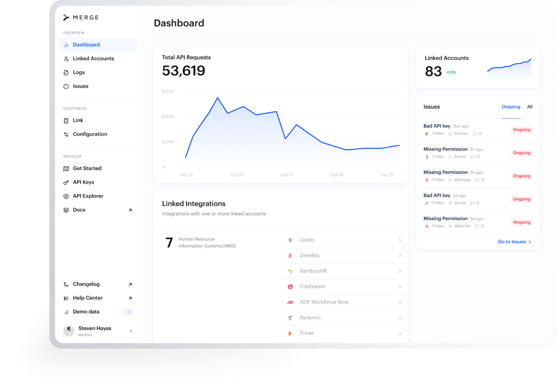Click the Configuration sliders icon

(x=66, y=134)
